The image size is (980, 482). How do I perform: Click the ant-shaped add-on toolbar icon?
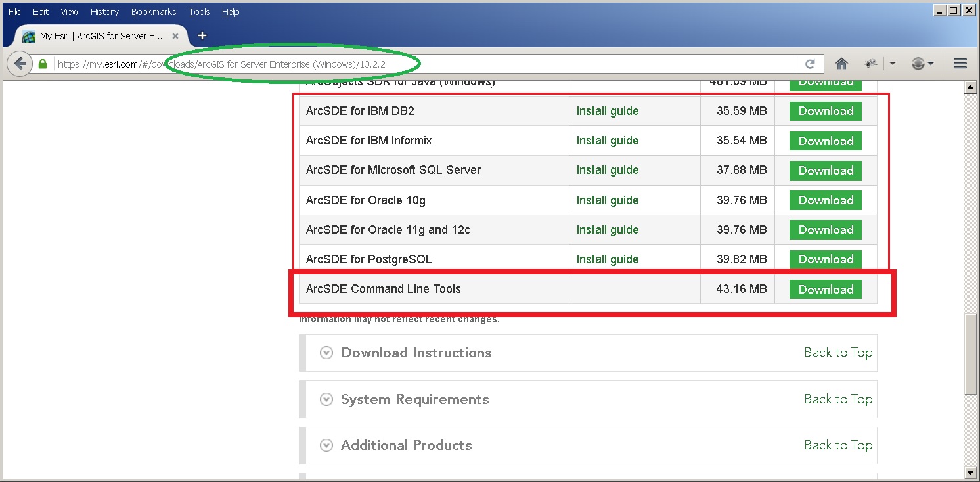pyautogui.click(x=872, y=64)
